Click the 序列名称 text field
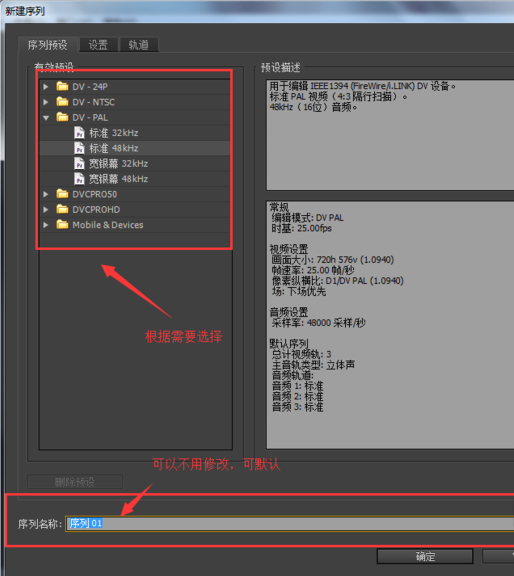The width and height of the screenshot is (514, 576). coord(290,523)
